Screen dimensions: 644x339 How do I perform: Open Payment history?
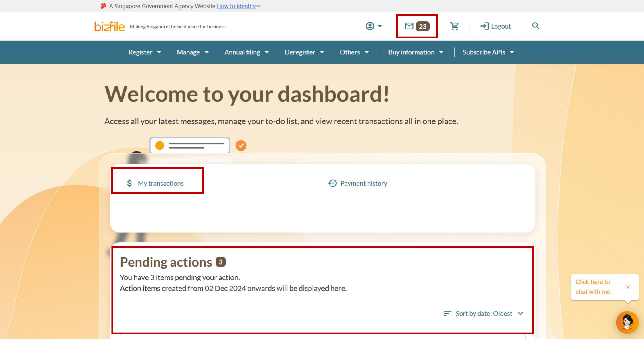(x=358, y=183)
